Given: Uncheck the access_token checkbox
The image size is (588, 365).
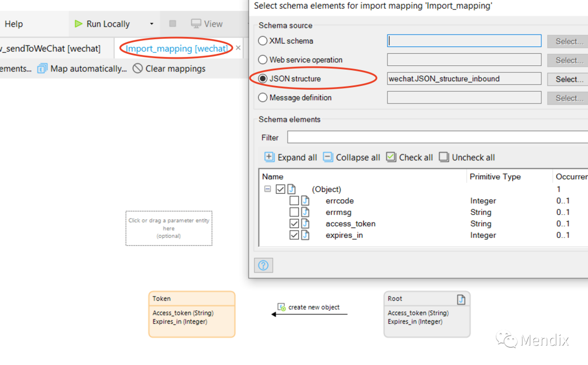Looking at the screenshot, I should (294, 224).
